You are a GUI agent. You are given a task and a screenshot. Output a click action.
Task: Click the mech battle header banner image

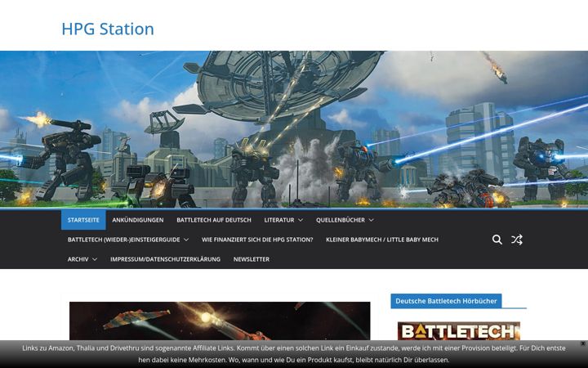click(x=294, y=129)
